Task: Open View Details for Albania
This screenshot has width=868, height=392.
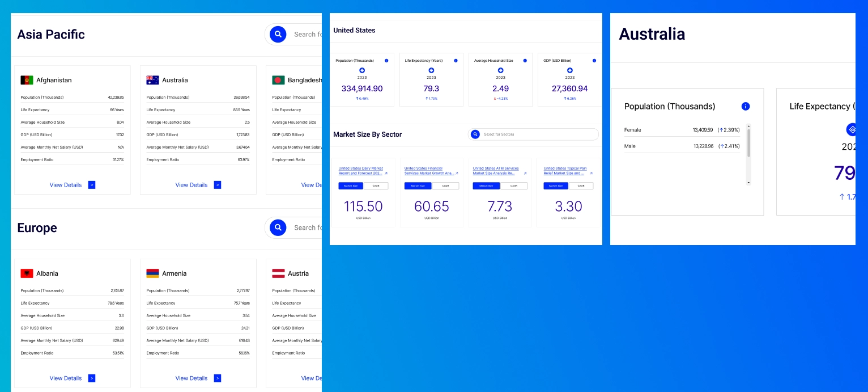Action: [66, 378]
